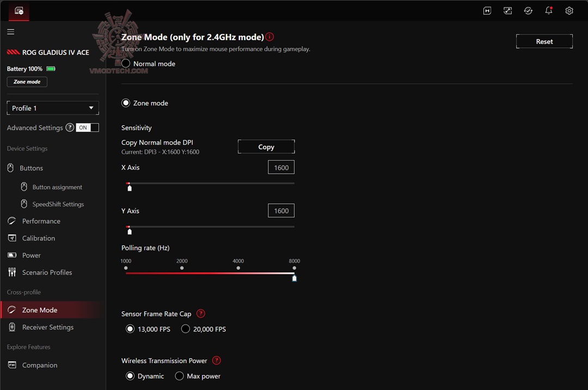The height and width of the screenshot is (390, 588).
Task: Click the Zone Mode info icon in the heading
Action: pyautogui.click(x=269, y=36)
